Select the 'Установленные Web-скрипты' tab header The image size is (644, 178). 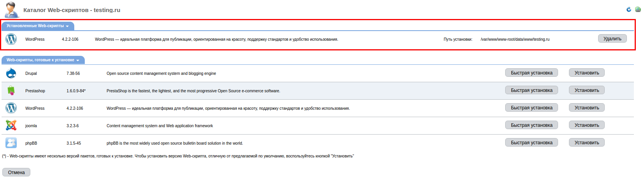[38, 26]
